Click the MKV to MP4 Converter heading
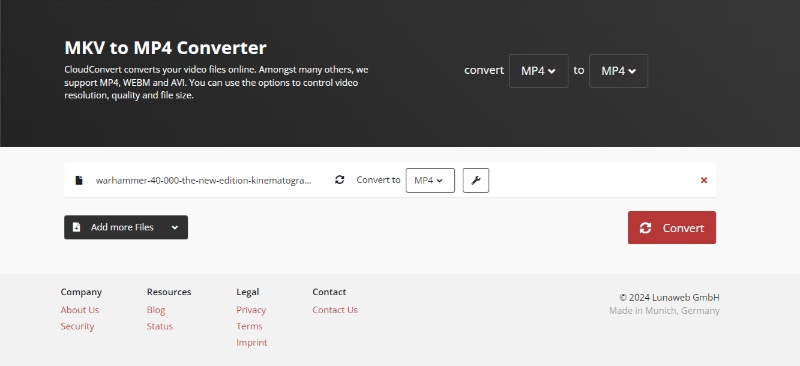The image size is (800, 366). coord(165,47)
